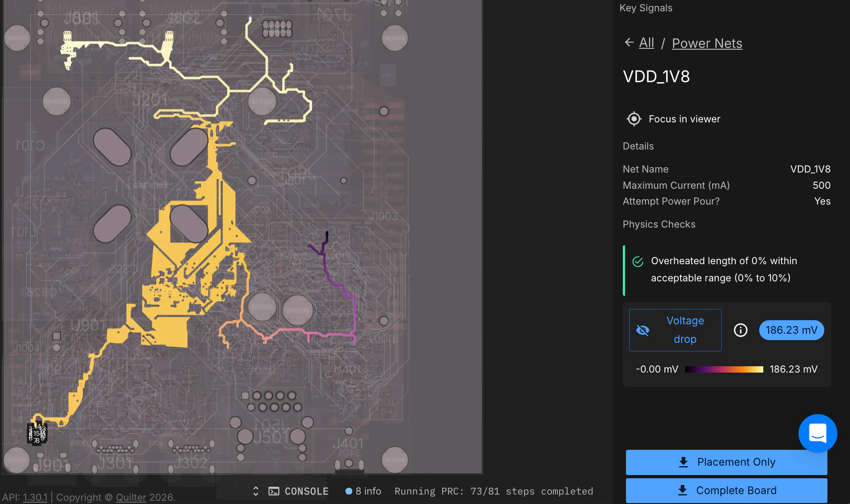Toggle Voltage drop visibility eye icon
850x504 pixels.
[x=643, y=330]
